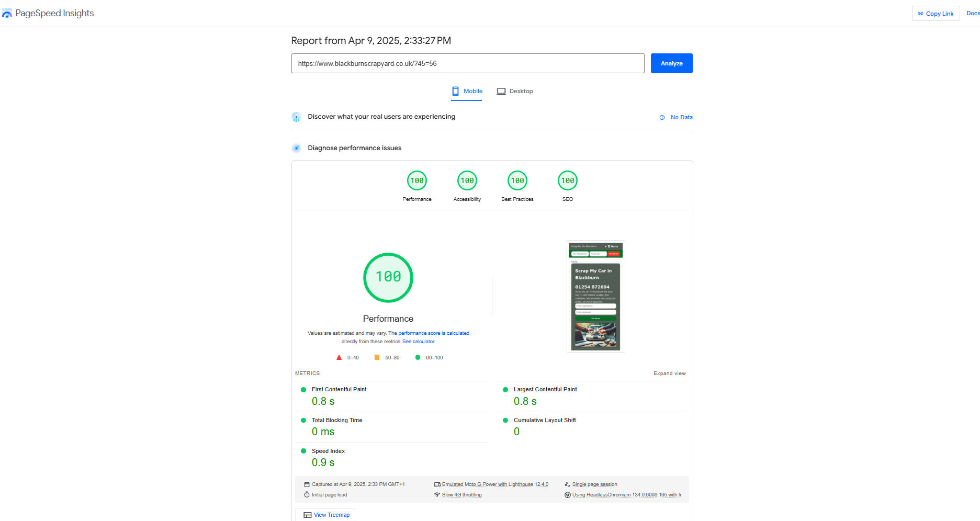Click the calendar icon beside Captured at
The image size is (980, 521).
coord(307,484)
